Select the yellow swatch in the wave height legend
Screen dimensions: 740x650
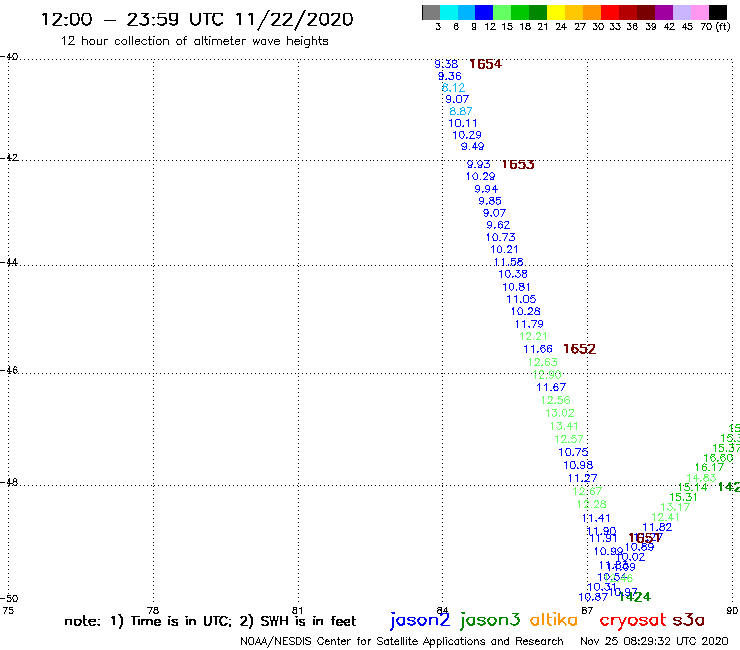coord(556,12)
